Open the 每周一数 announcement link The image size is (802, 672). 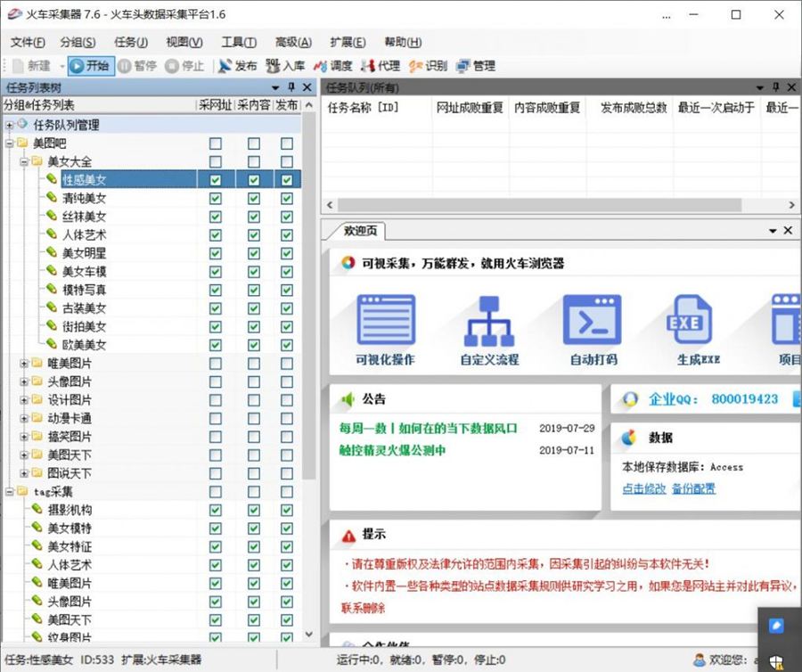tap(428, 428)
